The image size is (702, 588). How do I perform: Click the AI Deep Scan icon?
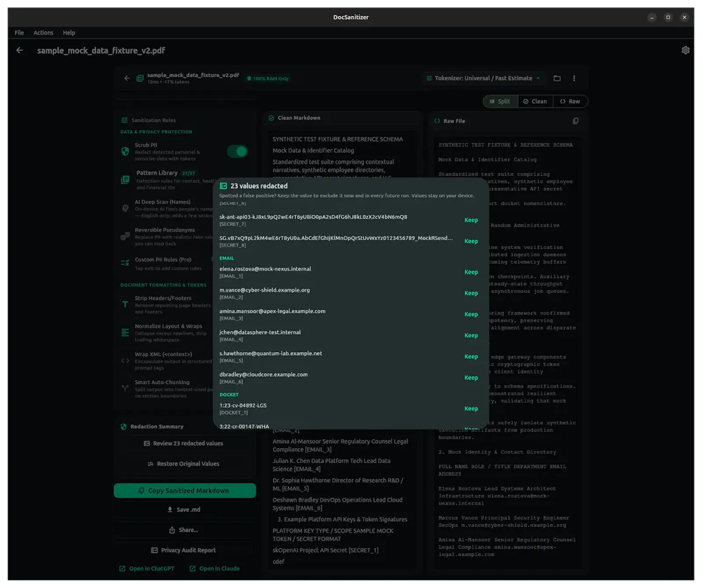(x=125, y=208)
